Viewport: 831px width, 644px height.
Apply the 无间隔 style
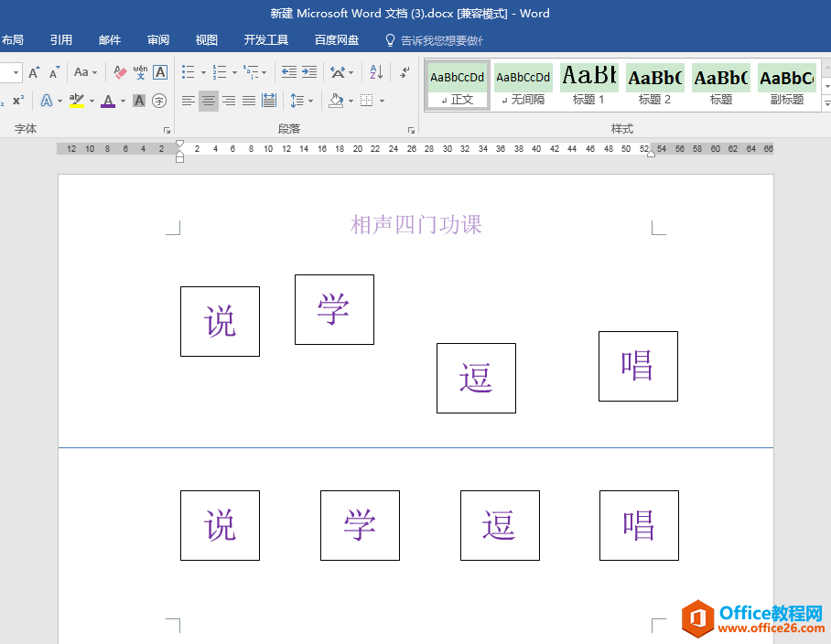pos(523,85)
